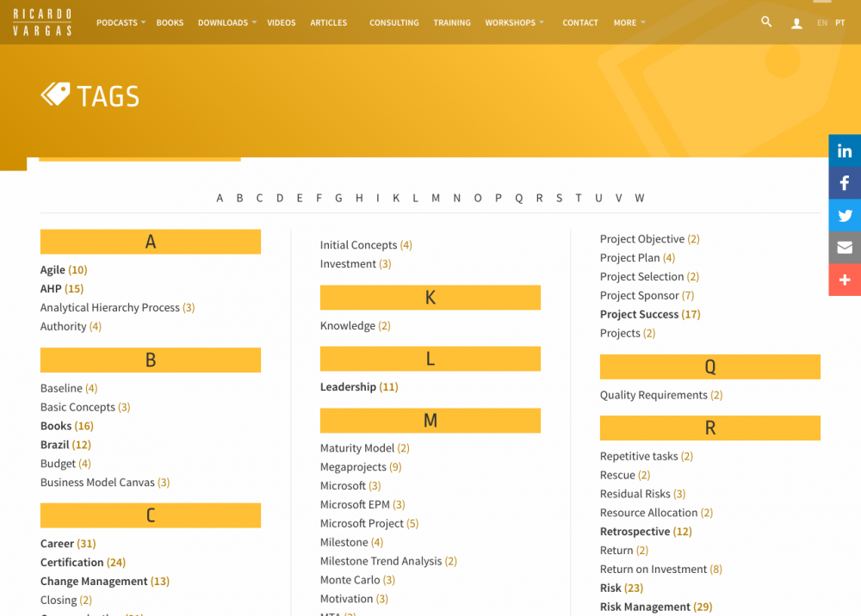861x616 pixels.
Task: Switch language to PT
Action: 839,23
